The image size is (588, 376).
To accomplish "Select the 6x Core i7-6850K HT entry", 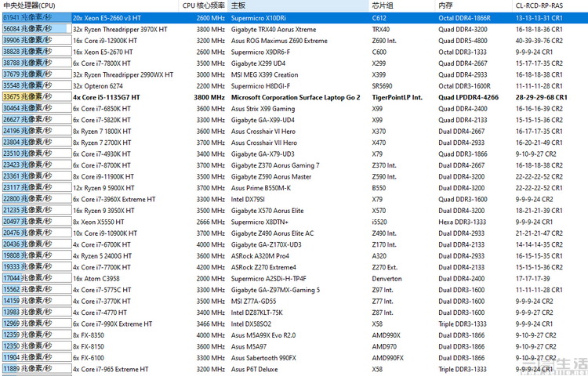I will [x=102, y=109].
